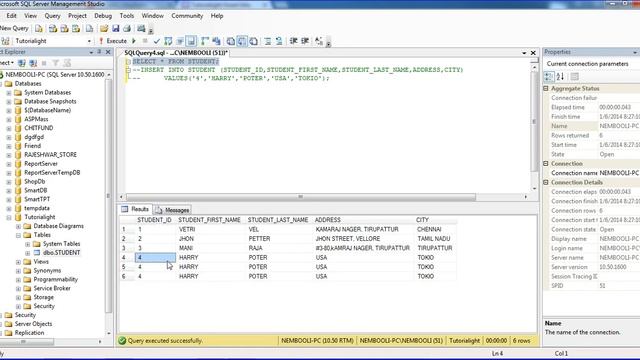The height and width of the screenshot is (360, 640).
Task: Select the SmartTPT database
Action: (x=37, y=199)
